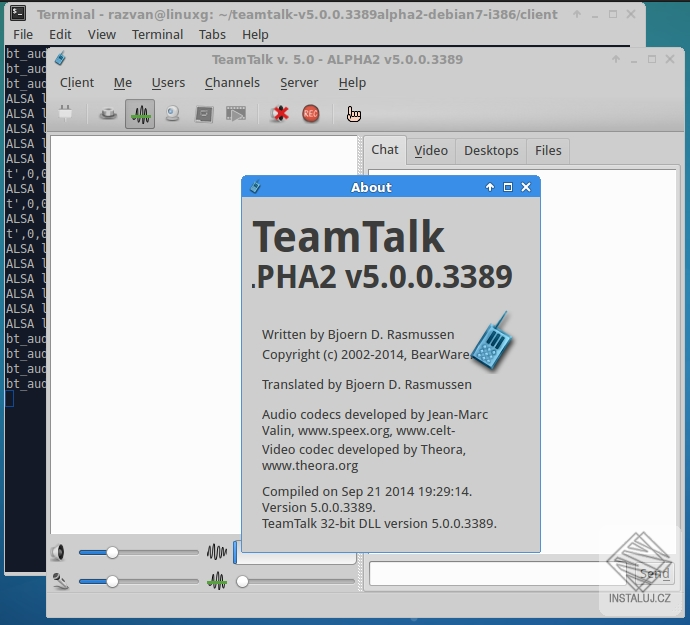The width and height of the screenshot is (690, 625).
Task: Adjust the speaker volume slider
Action: point(139,552)
